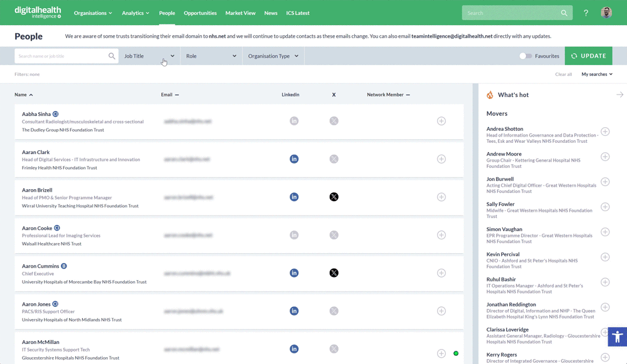The height and width of the screenshot is (364, 627).
Task: Open Aaron Cummins's LinkedIn profile icon
Action: [x=294, y=273]
